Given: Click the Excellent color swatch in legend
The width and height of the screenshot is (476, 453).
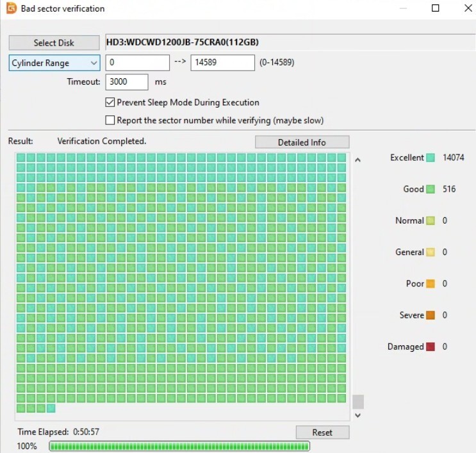Looking at the screenshot, I should click(x=430, y=158).
